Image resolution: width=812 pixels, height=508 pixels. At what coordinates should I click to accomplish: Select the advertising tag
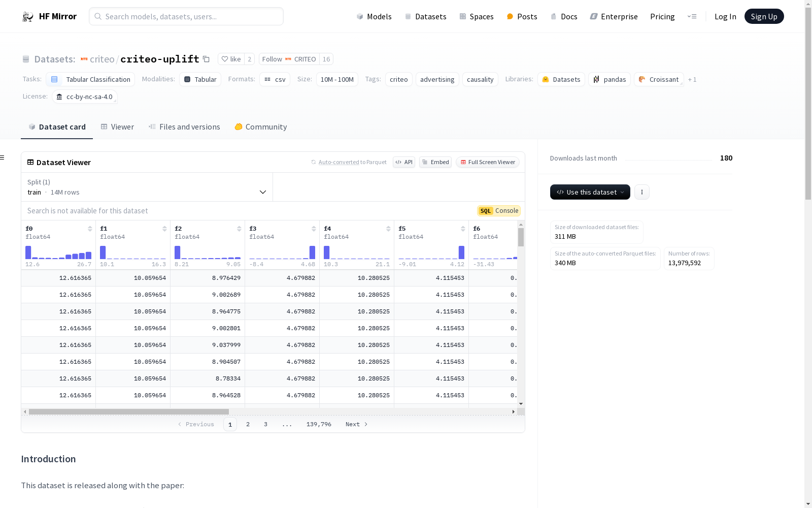coord(437,79)
